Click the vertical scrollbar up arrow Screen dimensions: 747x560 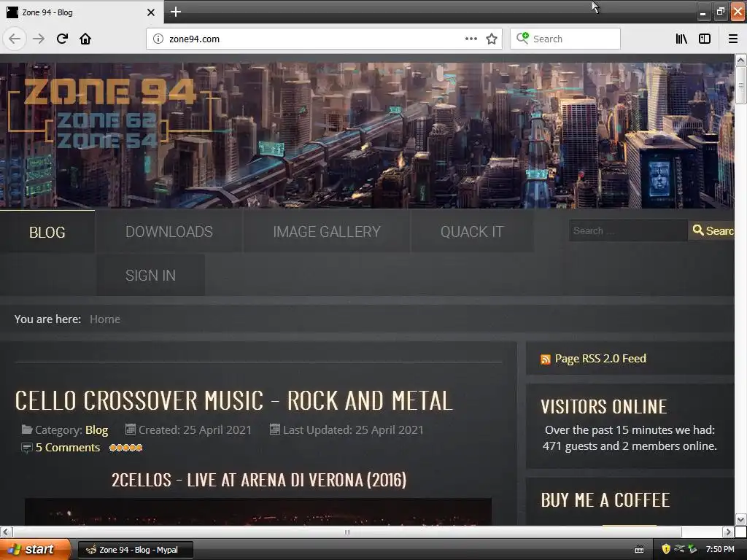pyautogui.click(x=740, y=60)
